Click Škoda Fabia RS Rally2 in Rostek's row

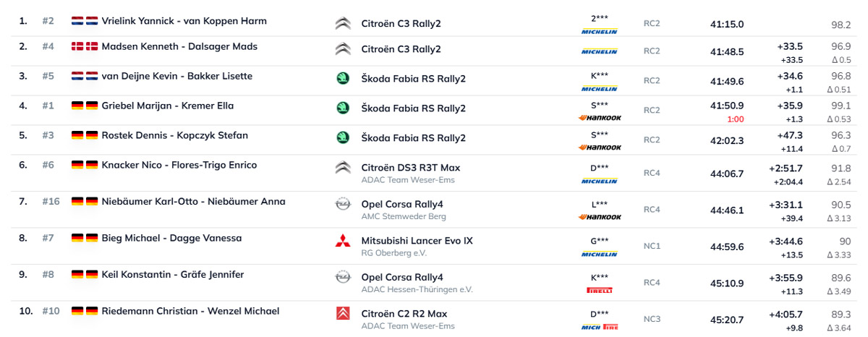(x=413, y=138)
